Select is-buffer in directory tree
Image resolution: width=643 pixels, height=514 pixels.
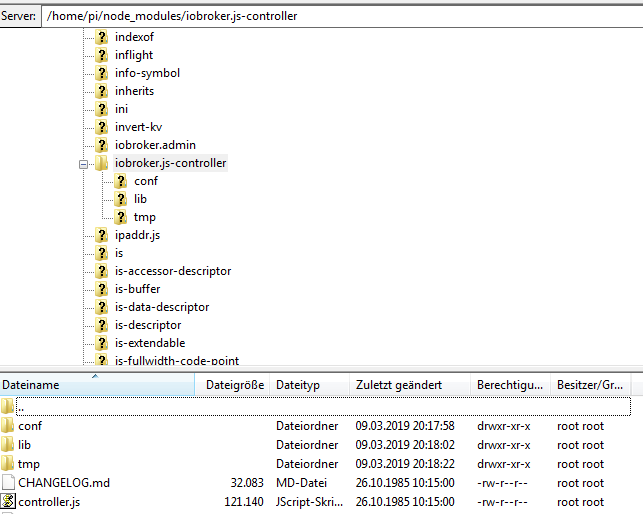coord(137,290)
